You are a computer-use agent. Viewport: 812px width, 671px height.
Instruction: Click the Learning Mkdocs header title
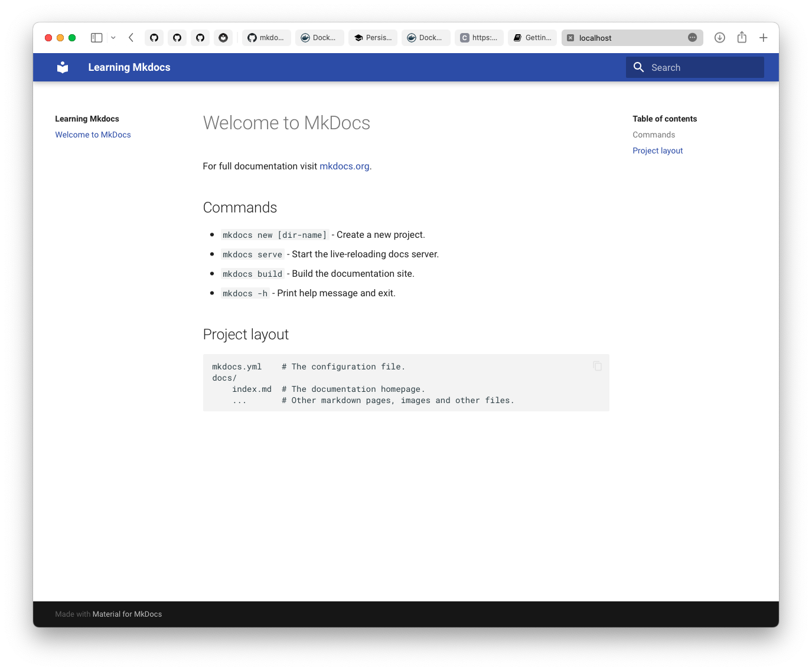(129, 67)
